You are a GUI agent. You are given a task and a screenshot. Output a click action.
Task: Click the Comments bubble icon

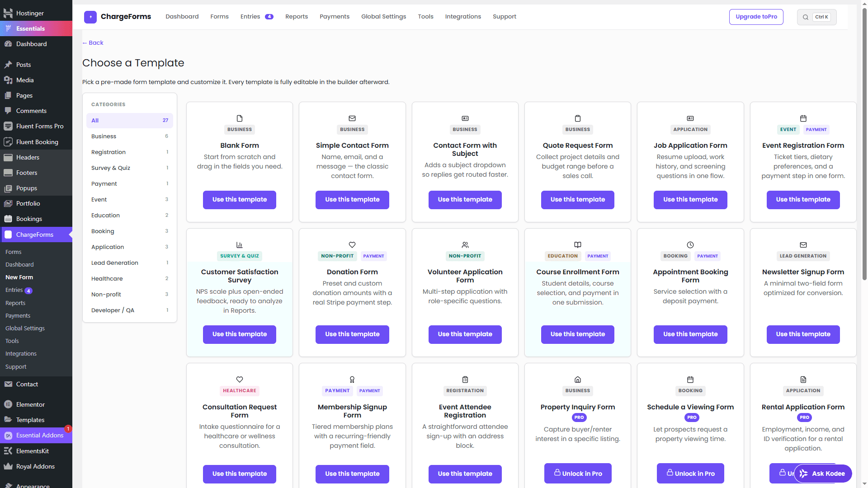pos(8,111)
